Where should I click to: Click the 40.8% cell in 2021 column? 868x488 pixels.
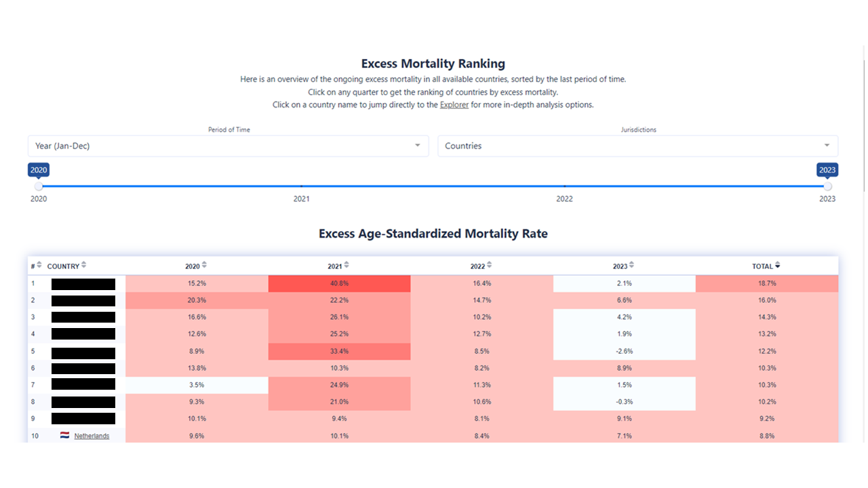(339, 283)
